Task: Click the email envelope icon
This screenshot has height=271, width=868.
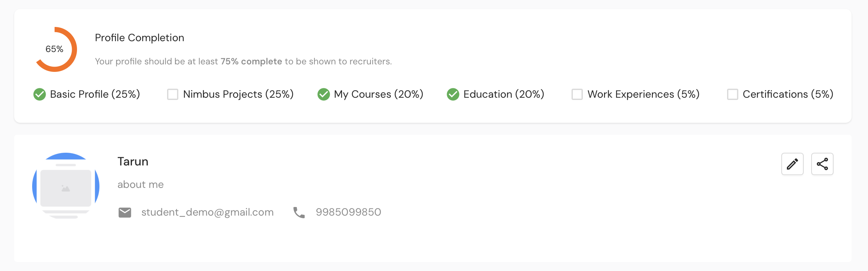Action: coord(125,212)
